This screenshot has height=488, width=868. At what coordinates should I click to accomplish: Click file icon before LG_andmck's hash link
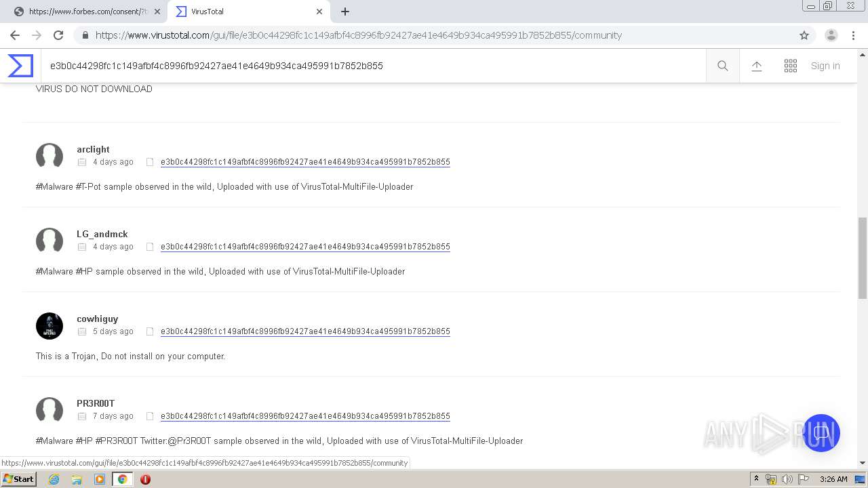pyautogui.click(x=150, y=247)
